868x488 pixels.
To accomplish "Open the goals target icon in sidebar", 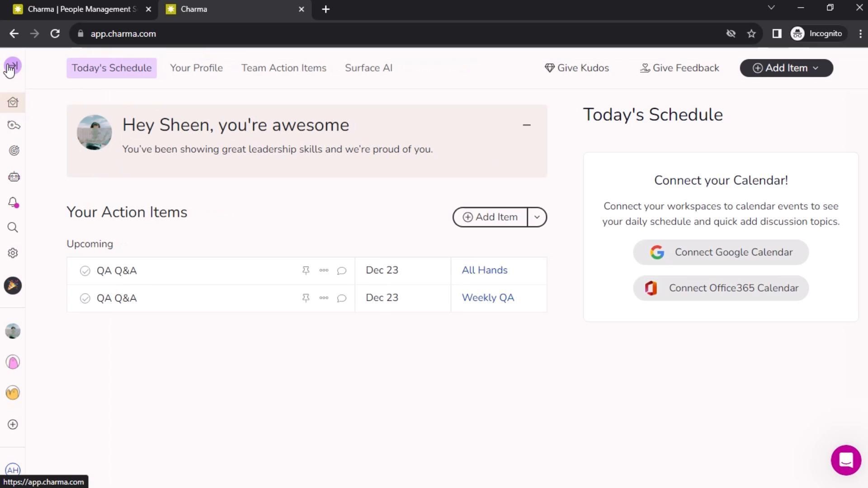I will coord(14,150).
